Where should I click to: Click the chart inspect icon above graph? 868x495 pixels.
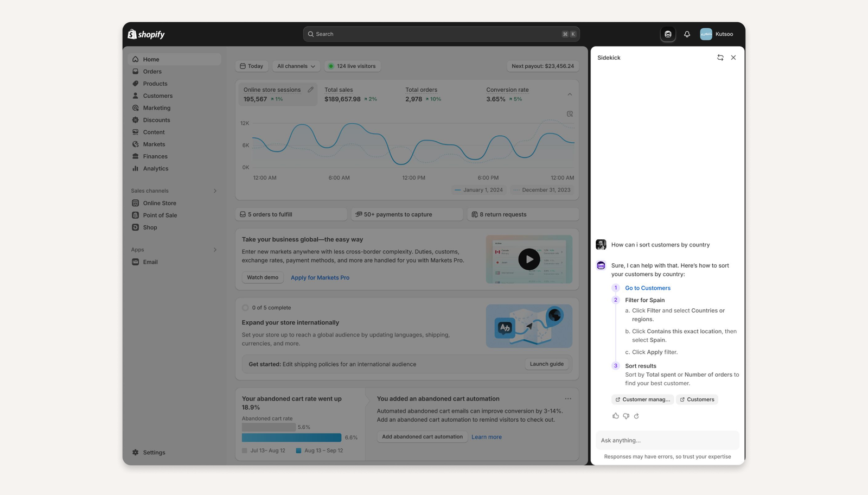click(570, 114)
